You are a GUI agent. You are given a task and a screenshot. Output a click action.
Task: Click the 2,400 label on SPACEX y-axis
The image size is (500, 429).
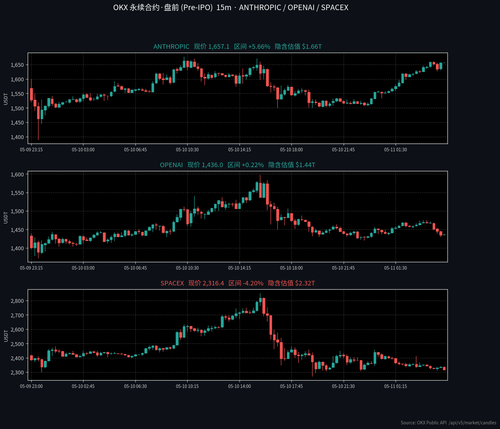(18, 358)
